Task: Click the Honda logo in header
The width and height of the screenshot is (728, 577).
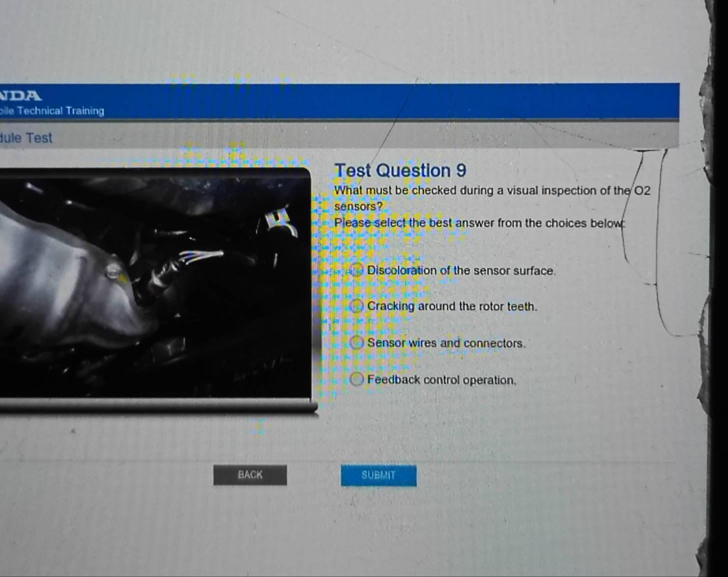Action: [x=20, y=95]
